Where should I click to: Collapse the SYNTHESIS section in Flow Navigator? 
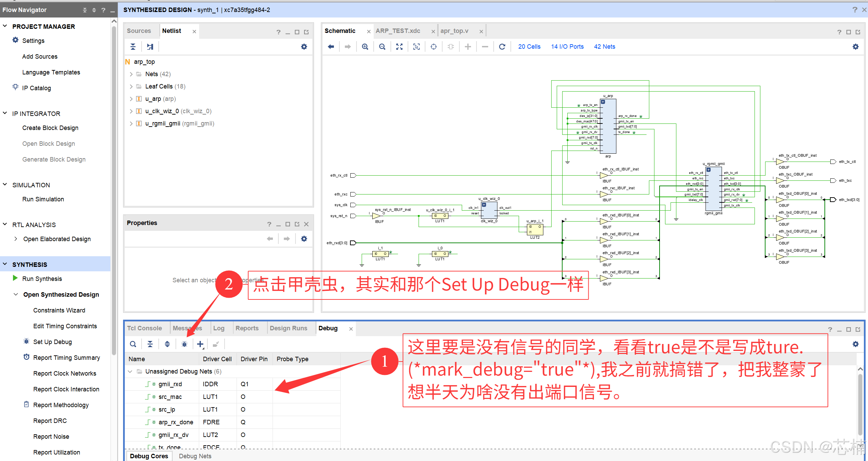(x=5, y=264)
